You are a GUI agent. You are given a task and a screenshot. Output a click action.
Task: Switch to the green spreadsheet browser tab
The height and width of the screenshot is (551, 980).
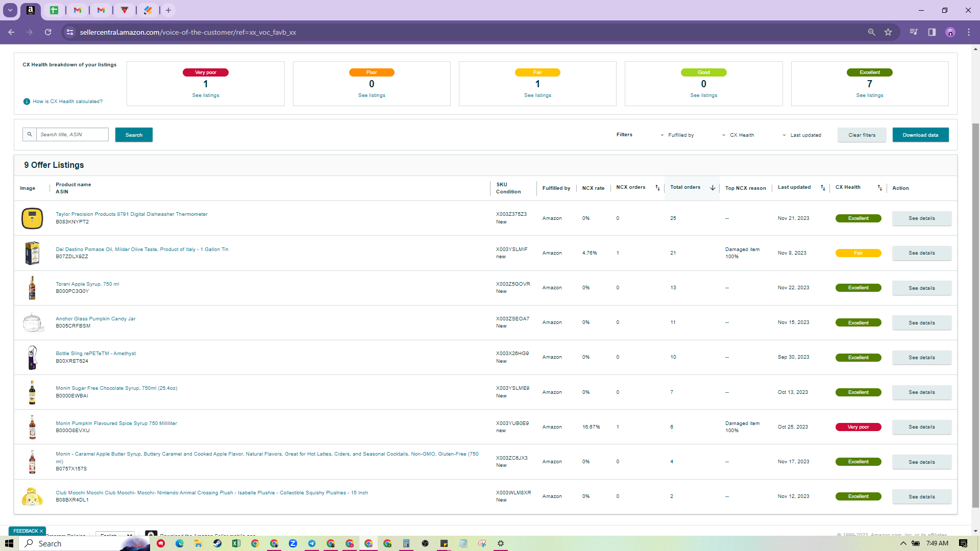pyautogui.click(x=54, y=10)
